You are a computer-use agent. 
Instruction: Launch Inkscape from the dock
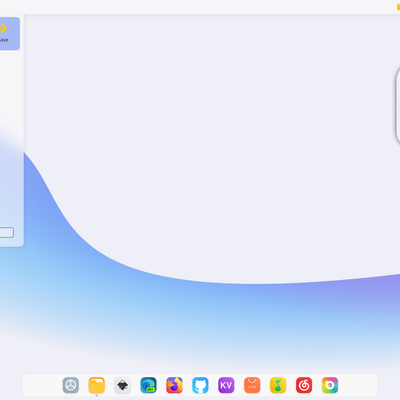coord(123,385)
